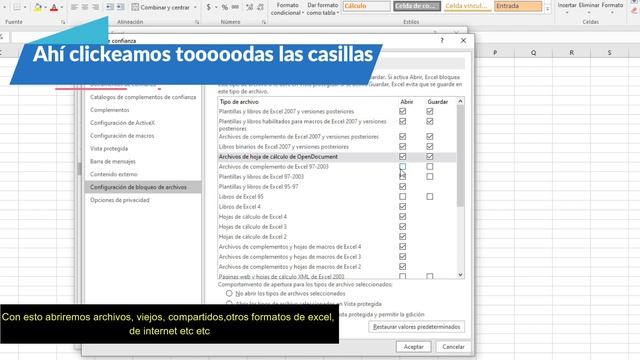The height and width of the screenshot is (360, 640).
Task: Open Dar formato como tabla menu
Action: (x=322, y=9)
